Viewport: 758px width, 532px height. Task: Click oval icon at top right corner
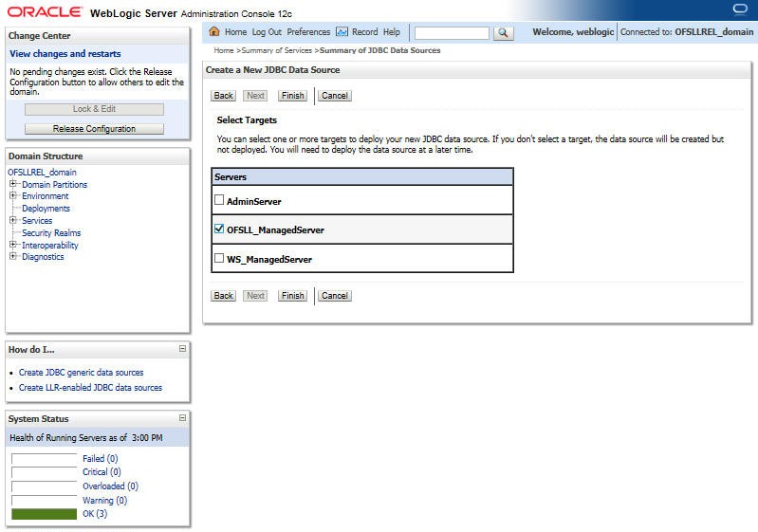[x=740, y=9]
